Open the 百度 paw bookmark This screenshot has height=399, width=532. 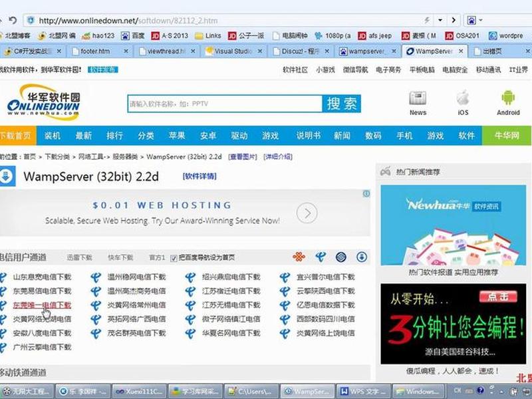(x=133, y=36)
